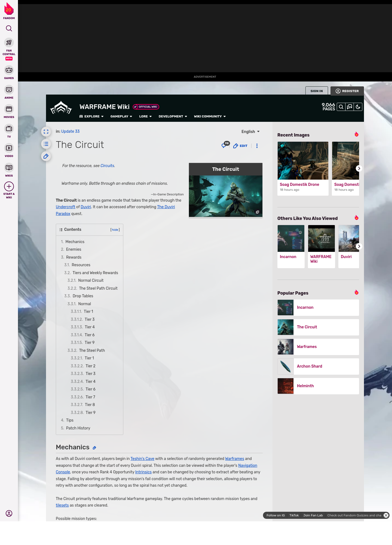392x545 pixels.
Task: Click the floating pencil edit button
Action: click(46, 156)
